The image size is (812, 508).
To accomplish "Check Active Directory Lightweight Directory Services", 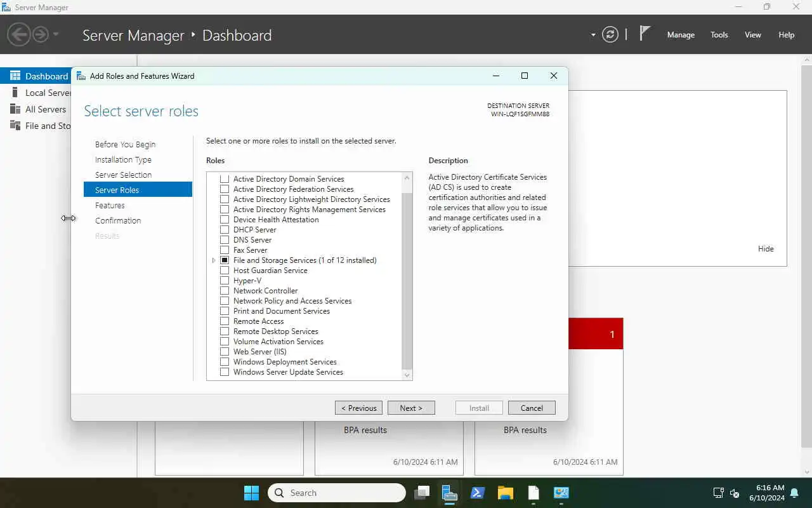I will point(225,199).
